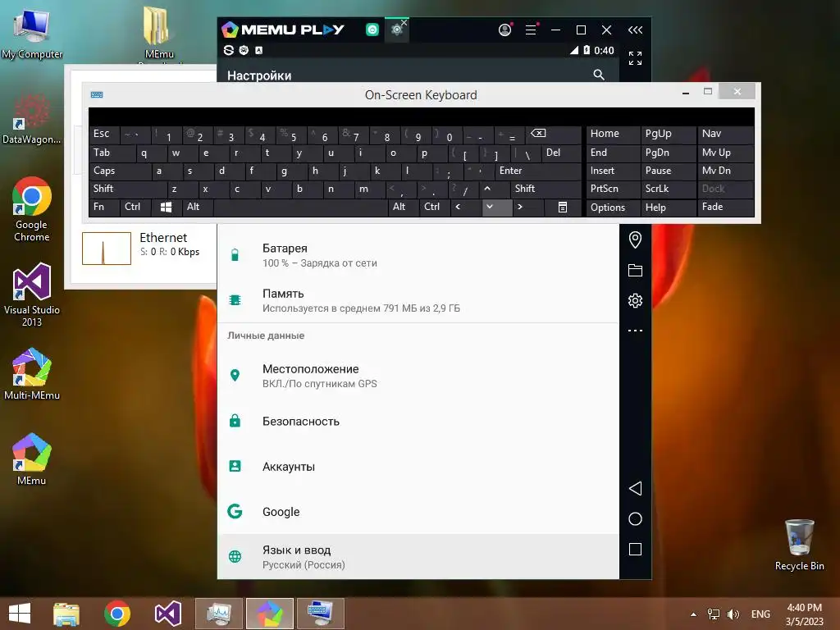Click the Home key on keyboard
840x630 pixels.
point(613,134)
